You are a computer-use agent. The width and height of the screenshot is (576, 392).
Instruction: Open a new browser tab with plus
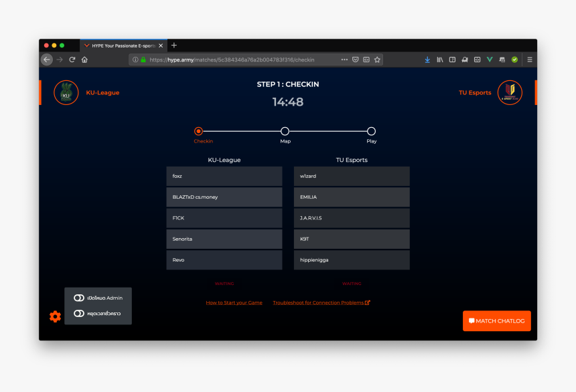pyautogui.click(x=174, y=45)
